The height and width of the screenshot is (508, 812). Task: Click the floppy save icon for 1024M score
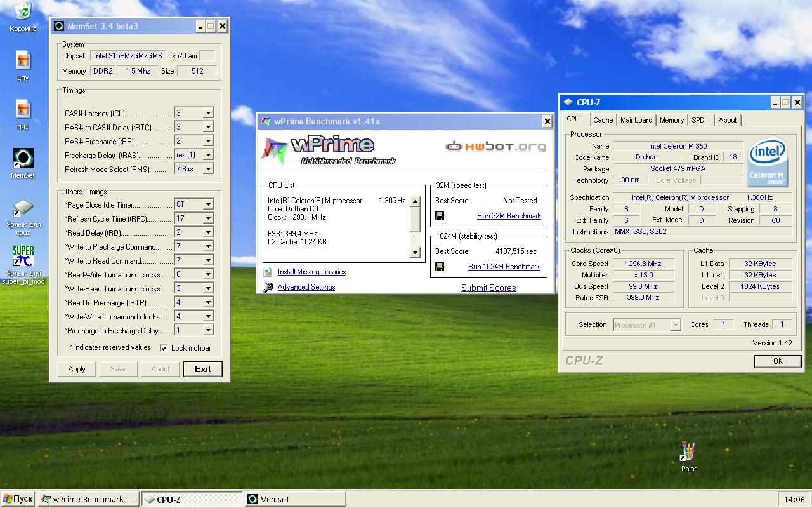tap(440, 267)
